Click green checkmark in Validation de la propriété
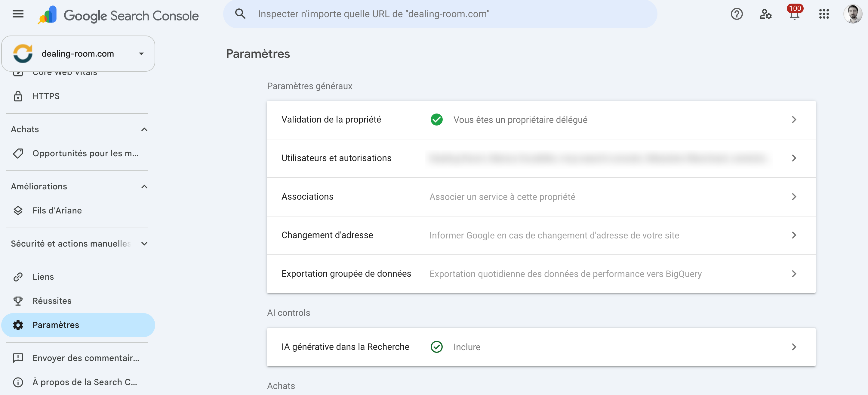The image size is (868, 395). point(437,120)
